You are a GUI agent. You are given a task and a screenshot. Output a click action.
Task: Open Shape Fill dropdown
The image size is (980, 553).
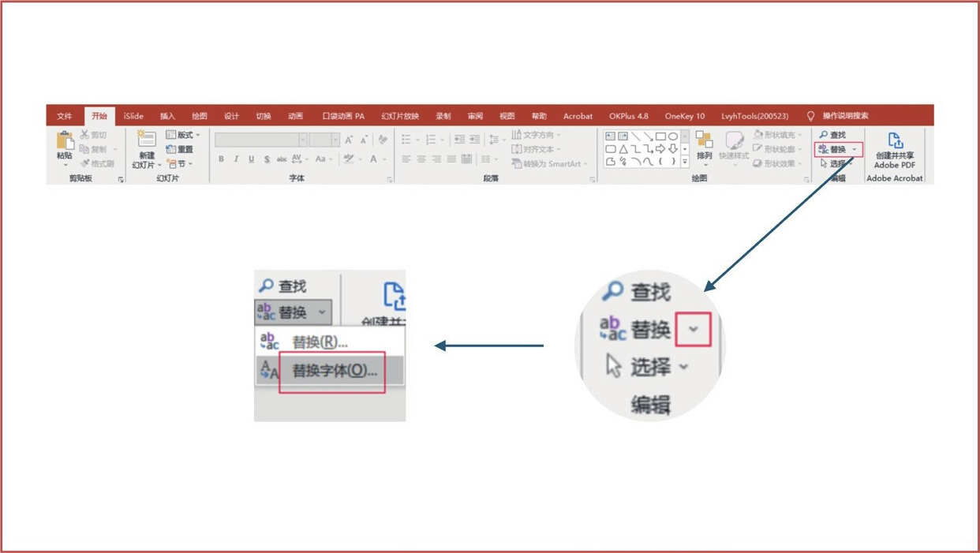coord(778,135)
